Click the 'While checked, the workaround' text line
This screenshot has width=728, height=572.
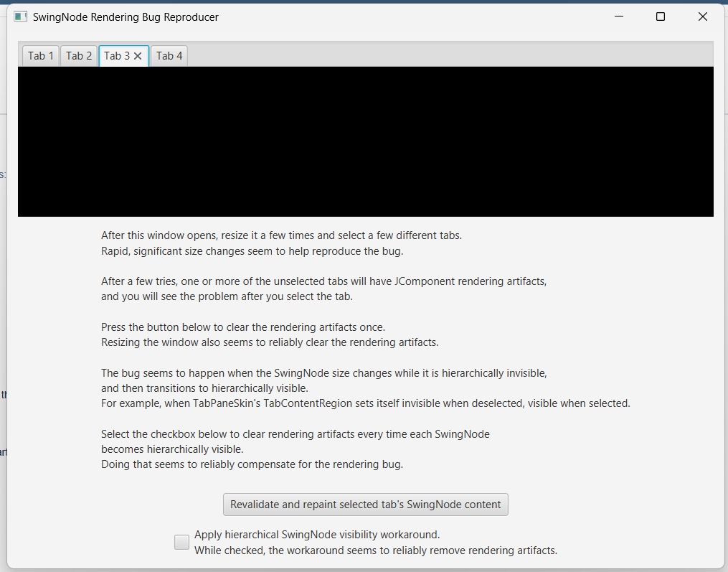pos(375,550)
